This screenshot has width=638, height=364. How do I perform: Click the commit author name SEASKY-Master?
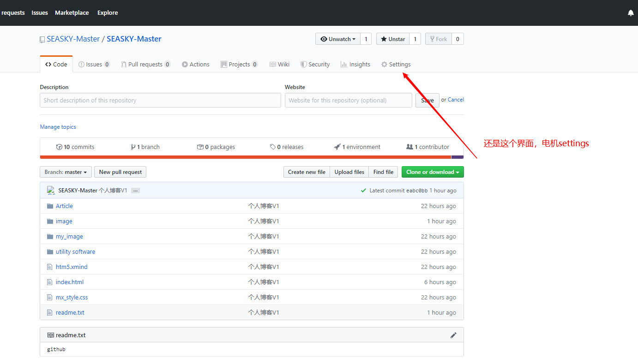click(x=78, y=191)
